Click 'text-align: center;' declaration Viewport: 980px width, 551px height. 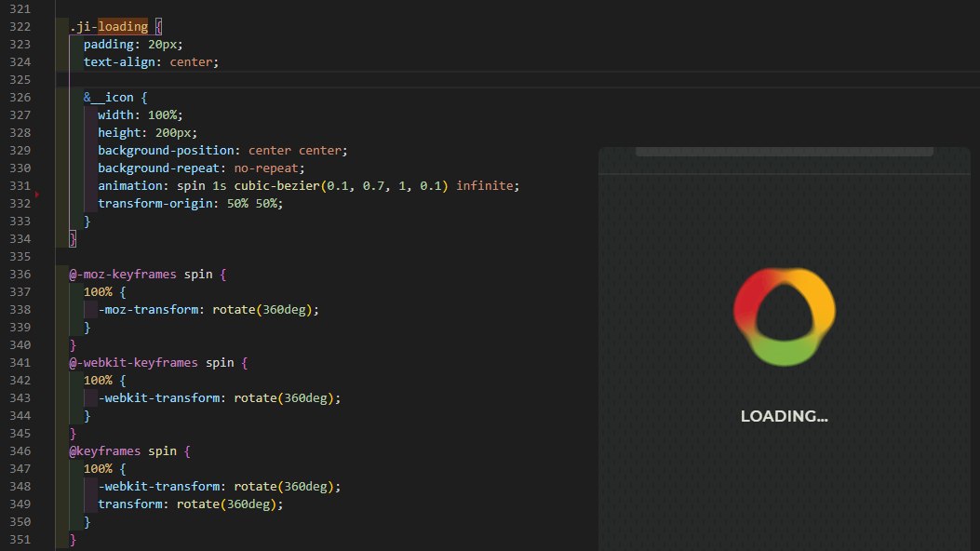(x=152, y=61)
